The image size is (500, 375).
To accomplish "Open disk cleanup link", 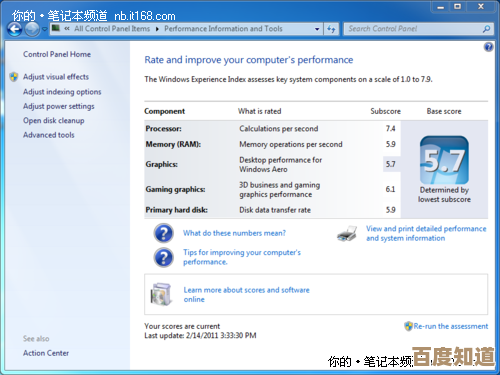I will pyautogui.click(x=53, y=121).
